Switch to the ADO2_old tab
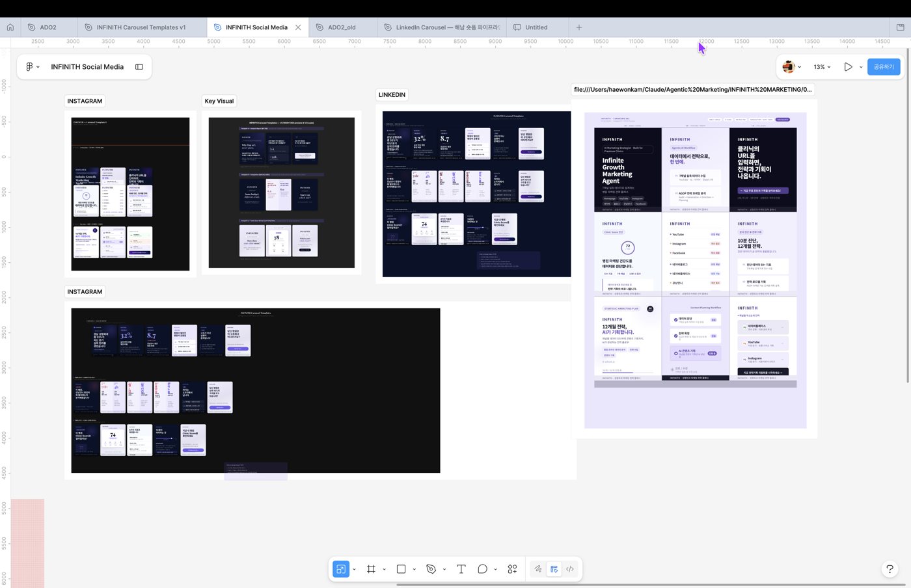911x588 pixels. tap(342, 27)
